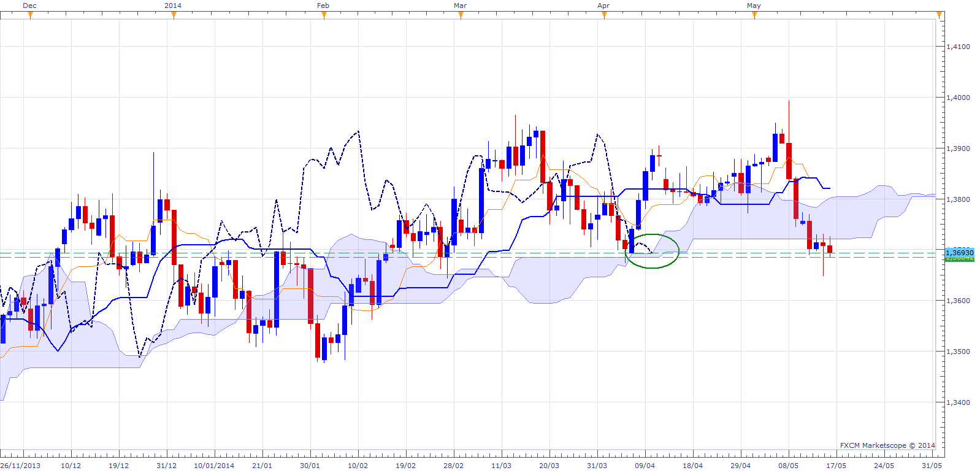
Task: Click the 31/05 date axis label
Action: [x=932, y=466]
